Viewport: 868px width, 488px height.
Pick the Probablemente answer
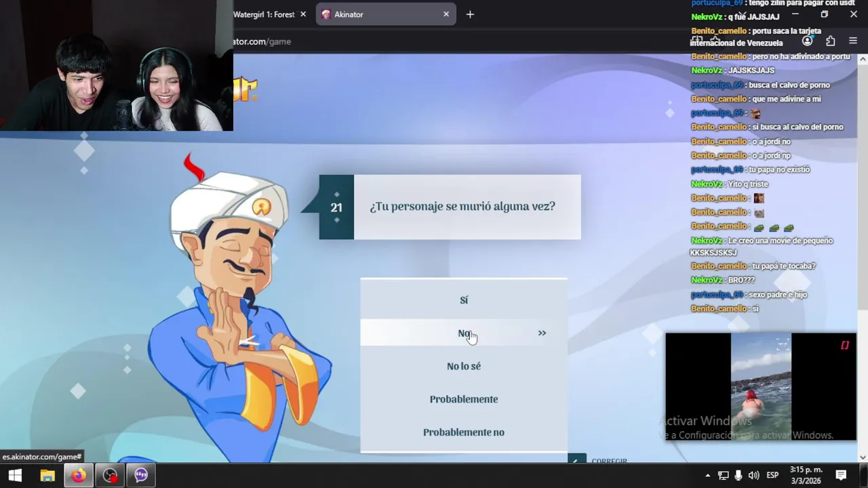pos(464,399)
